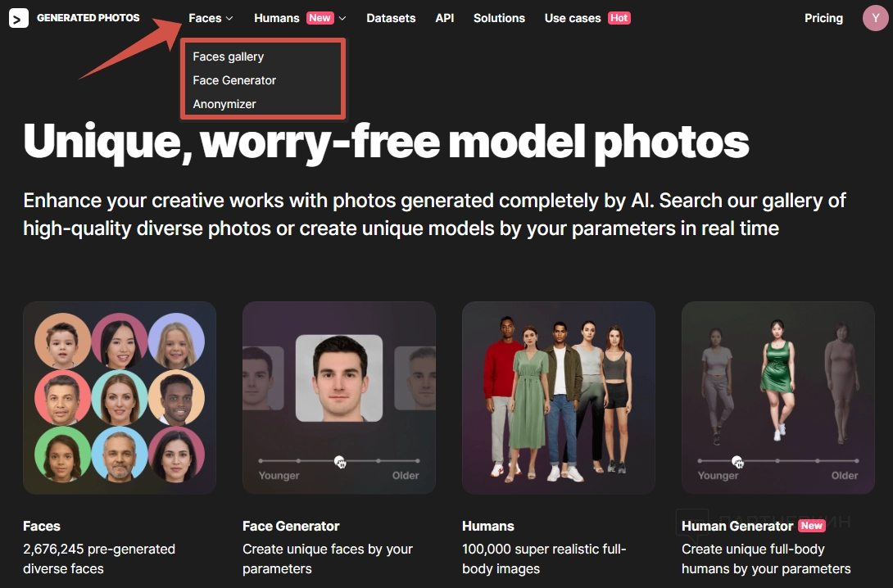Go to Datasets page
The width and height of the screenshot is (893, 588).
pos(391,18)
